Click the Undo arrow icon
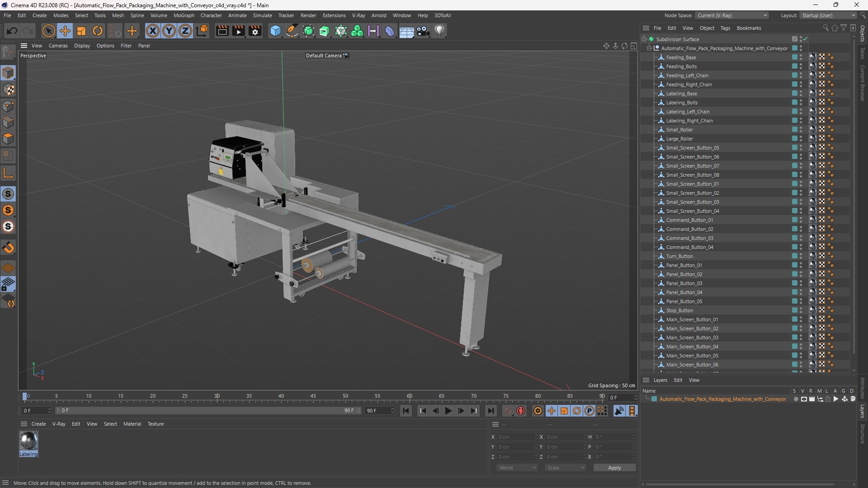The width and height of the screenshot is (868, 488). click(x=12, y=31)
